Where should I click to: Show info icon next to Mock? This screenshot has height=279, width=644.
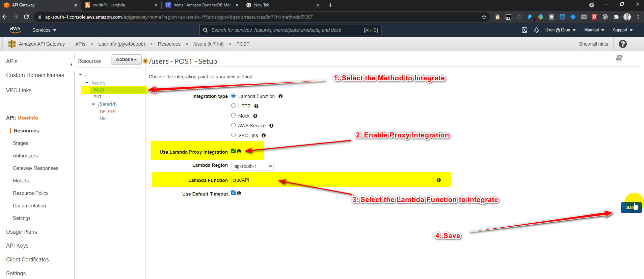pyautogui.click(x=255, y=116)
